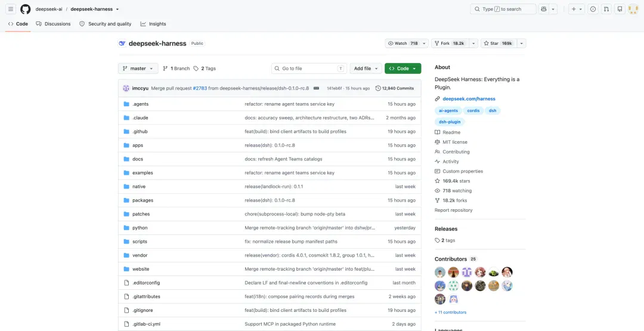
Task: Open the create new plus menu
Action: (577, 9)
